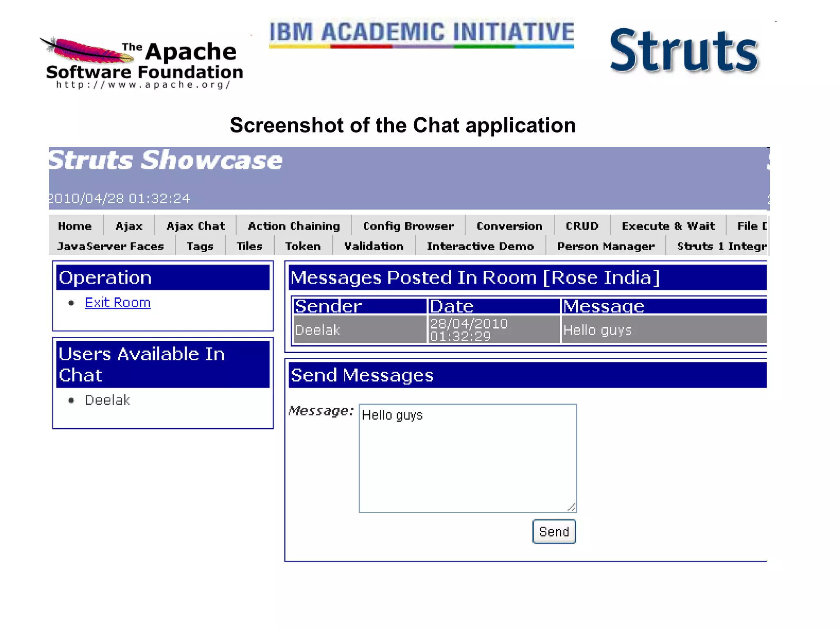Click Users Available In Chat heading
This screenshot has height=630, width=840.
pos(163,364)
